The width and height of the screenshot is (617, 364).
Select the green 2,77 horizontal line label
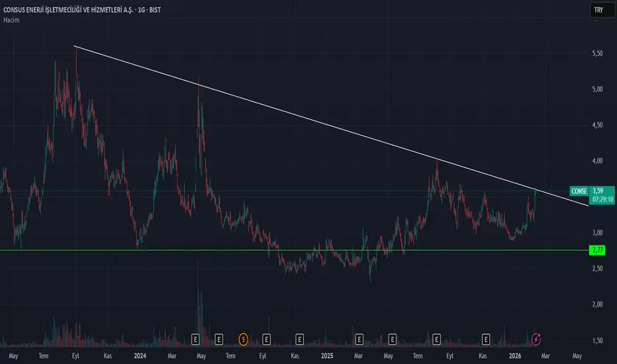[x=597, y=250]
